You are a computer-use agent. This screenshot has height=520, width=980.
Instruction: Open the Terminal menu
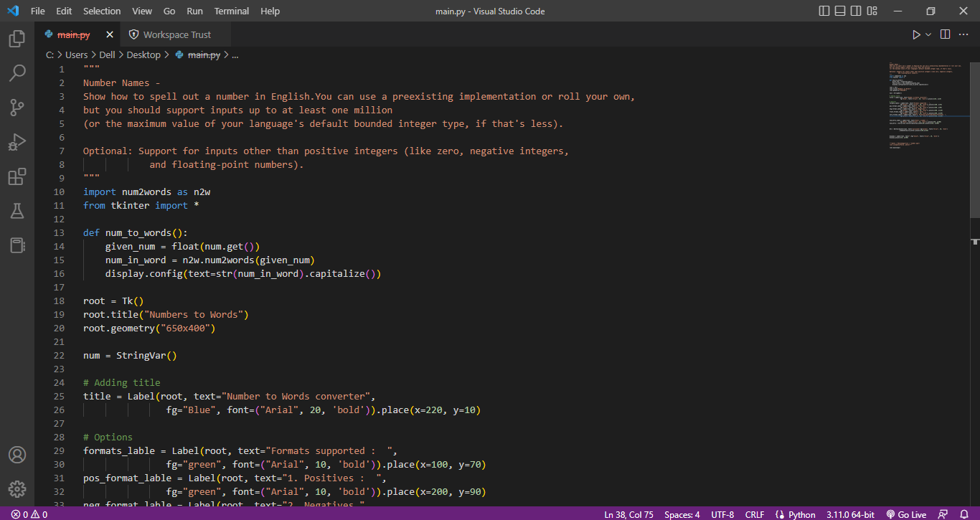[232, 11]
